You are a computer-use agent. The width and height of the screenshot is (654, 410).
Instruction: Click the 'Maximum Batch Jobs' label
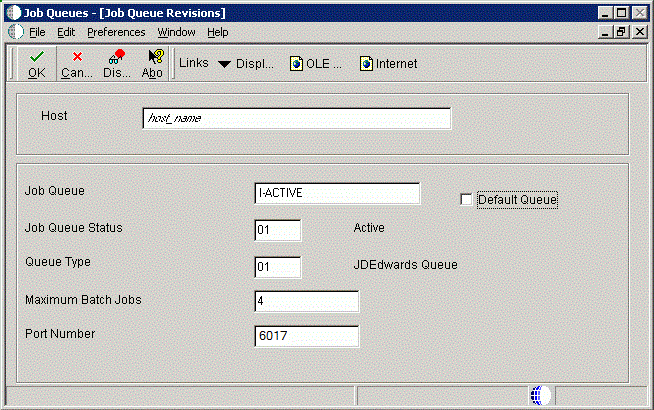click(83, 300)
